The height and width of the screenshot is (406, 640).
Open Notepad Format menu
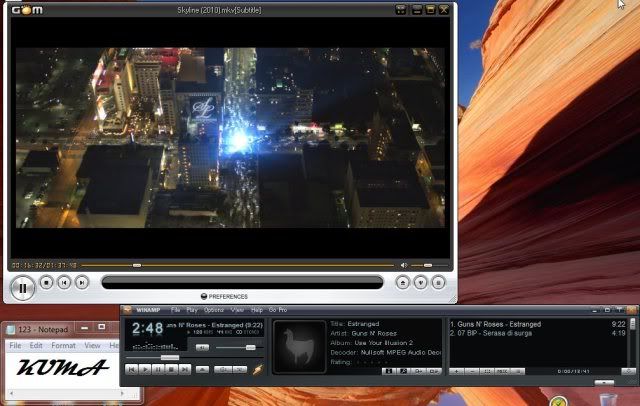pos(63,346)
